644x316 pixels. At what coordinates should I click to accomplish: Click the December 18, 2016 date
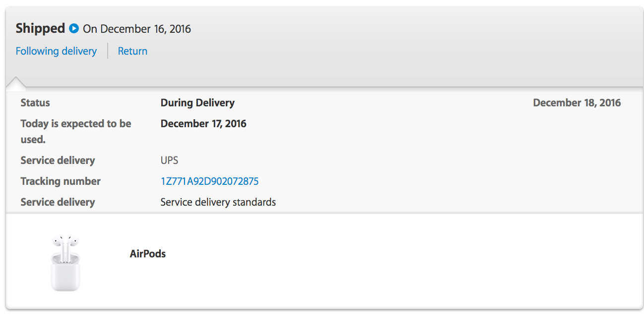pos(577,103)
